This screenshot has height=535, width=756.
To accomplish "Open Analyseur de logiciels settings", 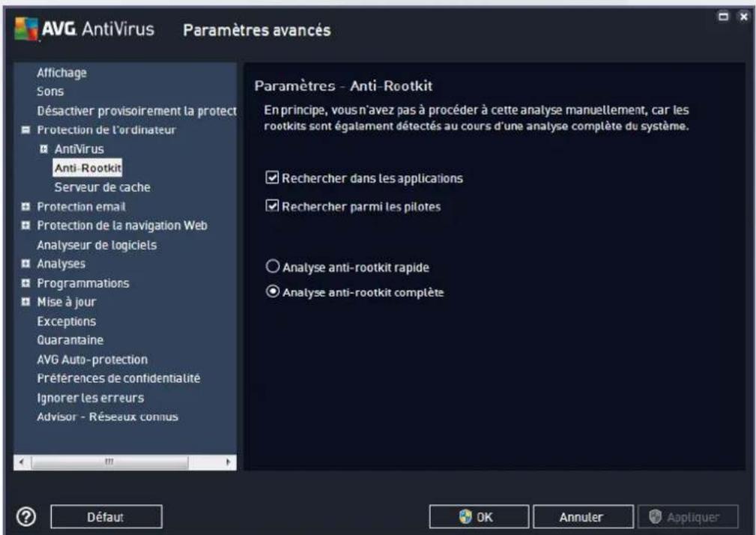I will (97, 245).
